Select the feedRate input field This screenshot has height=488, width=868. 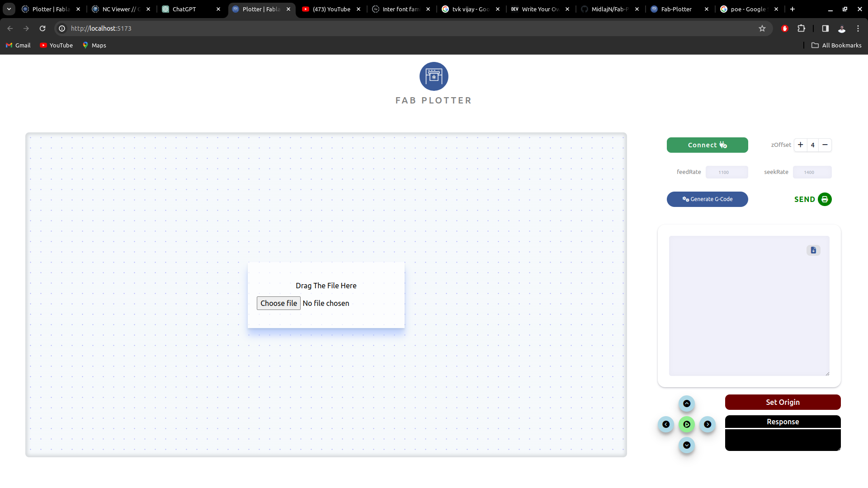pos(726,172)
